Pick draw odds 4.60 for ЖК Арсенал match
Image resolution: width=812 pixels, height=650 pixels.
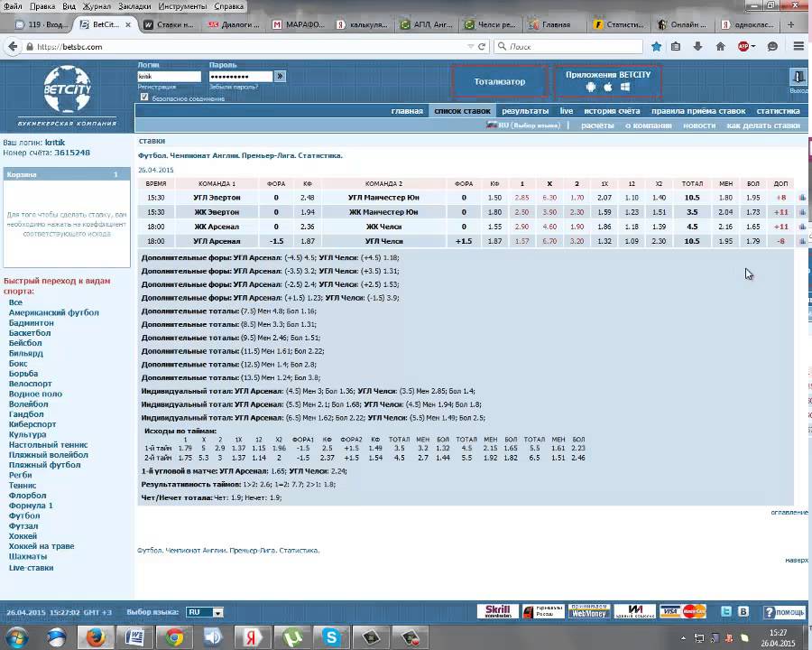click(549, 227)
